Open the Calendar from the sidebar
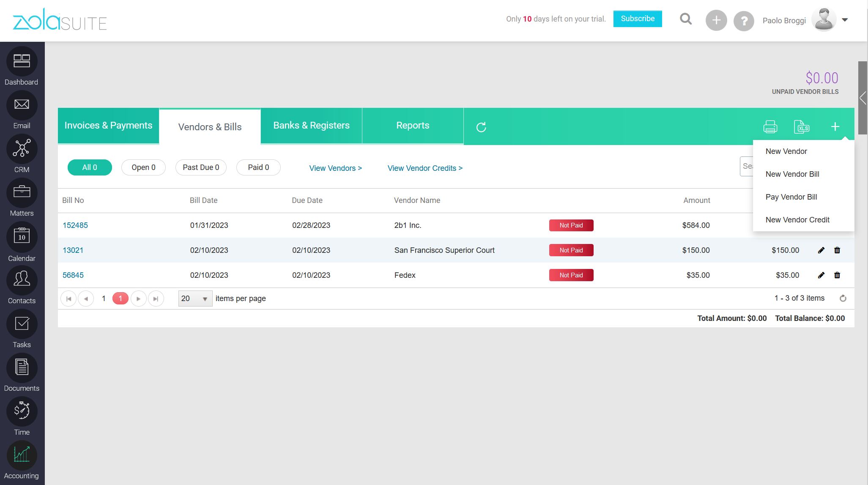The width and height of the screenshot is (868, 485). (x=22, y=237)
